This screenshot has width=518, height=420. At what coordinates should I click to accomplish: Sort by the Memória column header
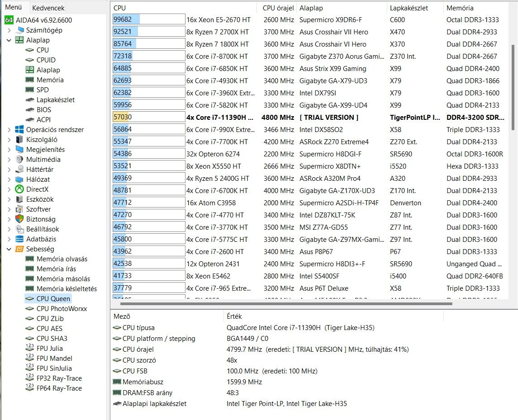476,8
